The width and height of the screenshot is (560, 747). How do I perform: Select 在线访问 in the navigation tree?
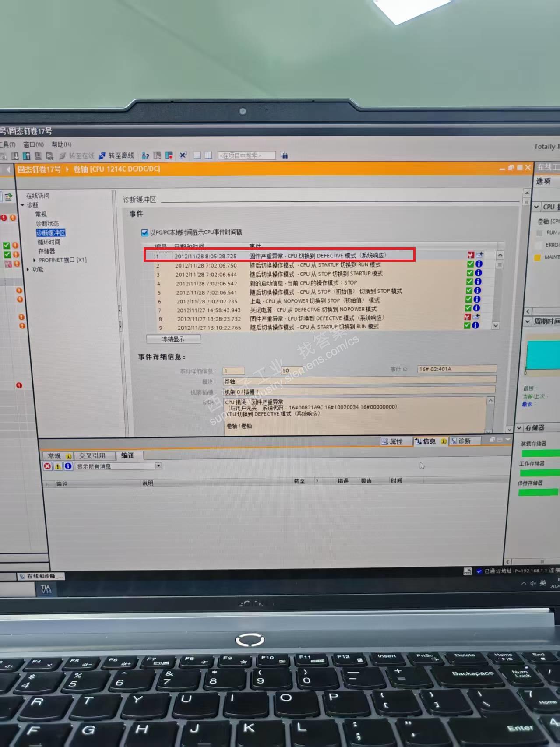pyautogui.click(x=38, y=196)
